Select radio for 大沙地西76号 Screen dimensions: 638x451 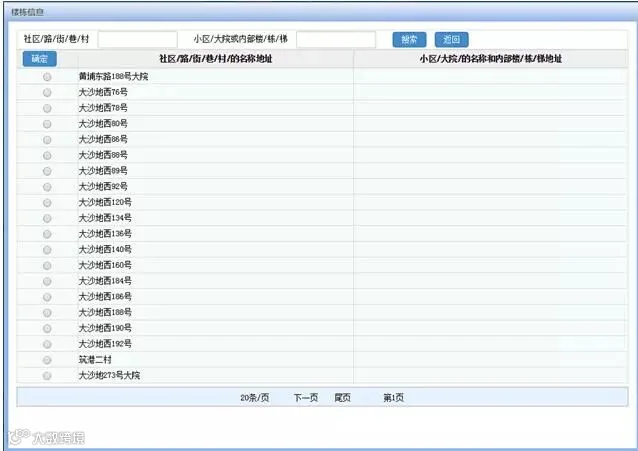tap(47, 92)
